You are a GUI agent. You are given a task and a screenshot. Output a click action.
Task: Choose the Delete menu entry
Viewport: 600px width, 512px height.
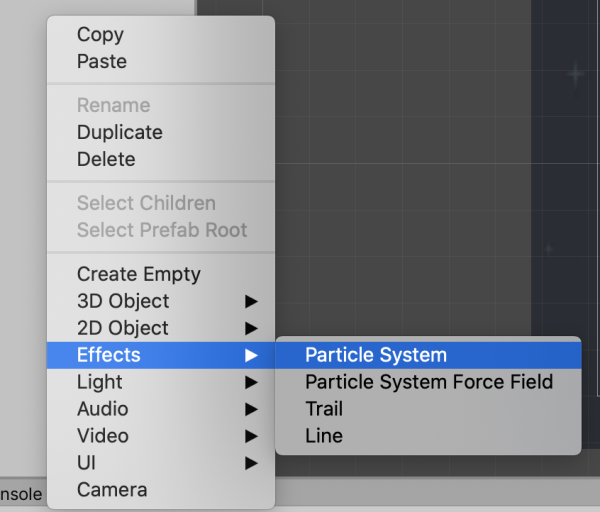(x=106, y=159)
